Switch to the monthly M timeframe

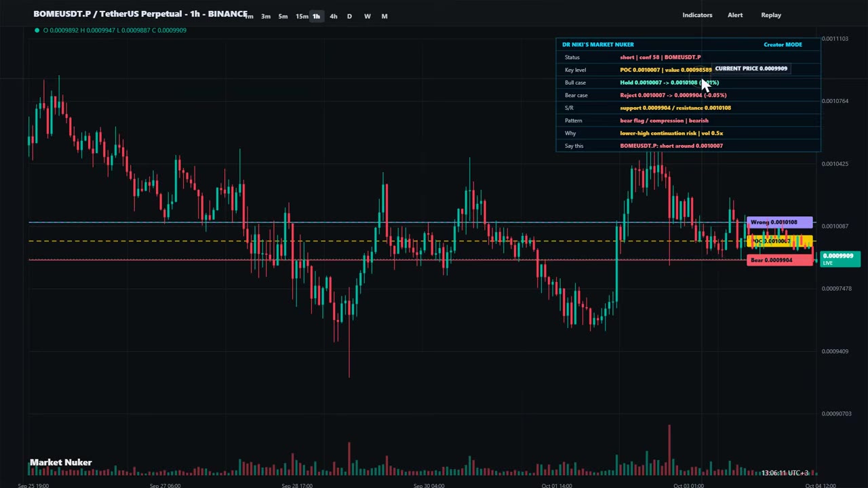pyautogui.click(x=384, y=16)
